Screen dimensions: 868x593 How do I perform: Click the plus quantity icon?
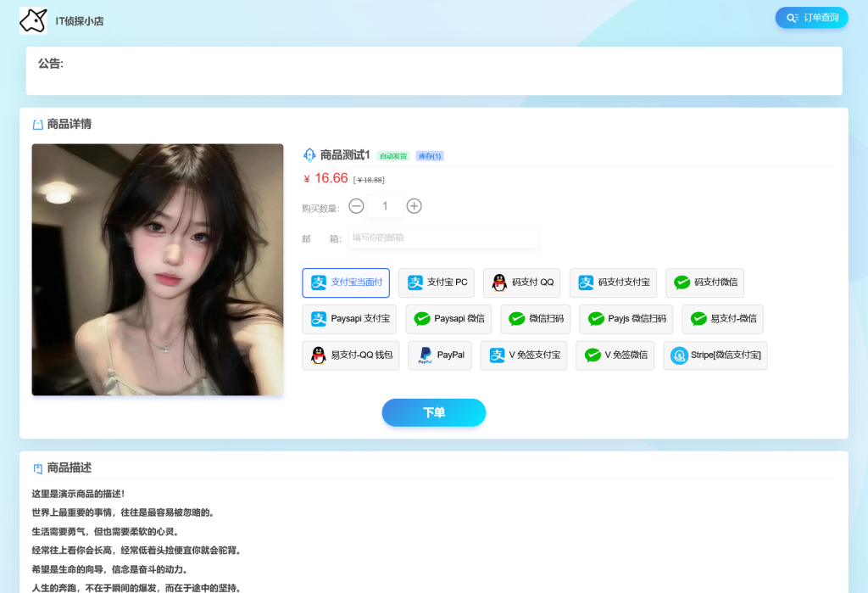click(414, 206)
